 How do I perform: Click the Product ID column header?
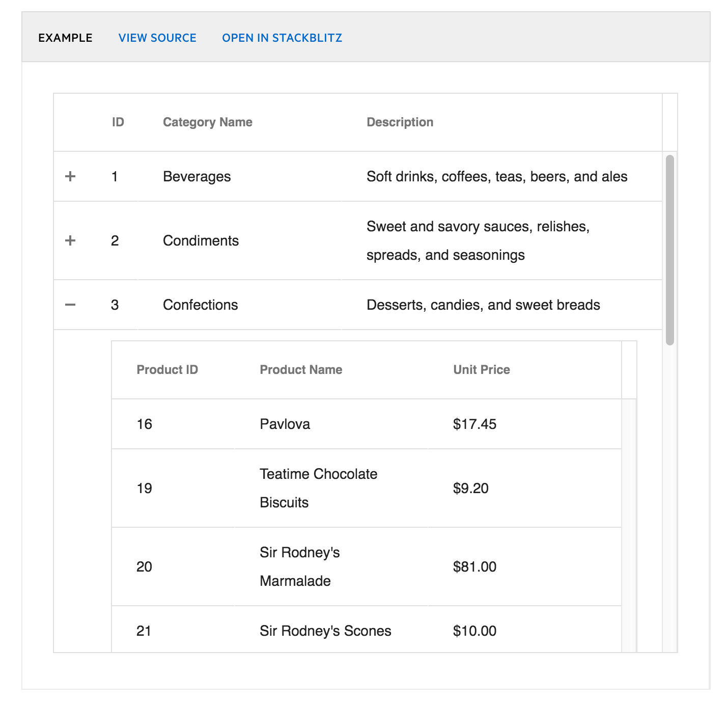(167, 370)
